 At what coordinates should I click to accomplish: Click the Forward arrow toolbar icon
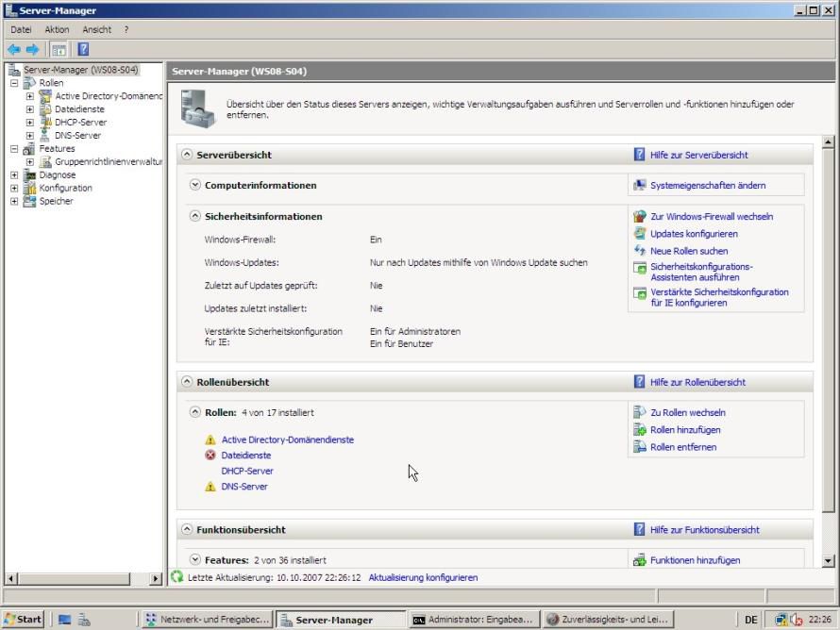tap(33, 50)
